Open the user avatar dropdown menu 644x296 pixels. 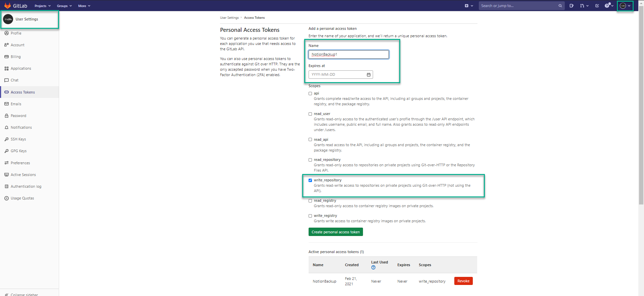click(625, 6)
